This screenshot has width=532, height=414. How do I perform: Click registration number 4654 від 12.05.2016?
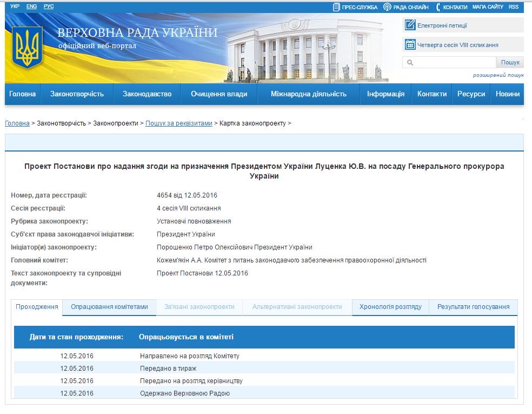187,195
